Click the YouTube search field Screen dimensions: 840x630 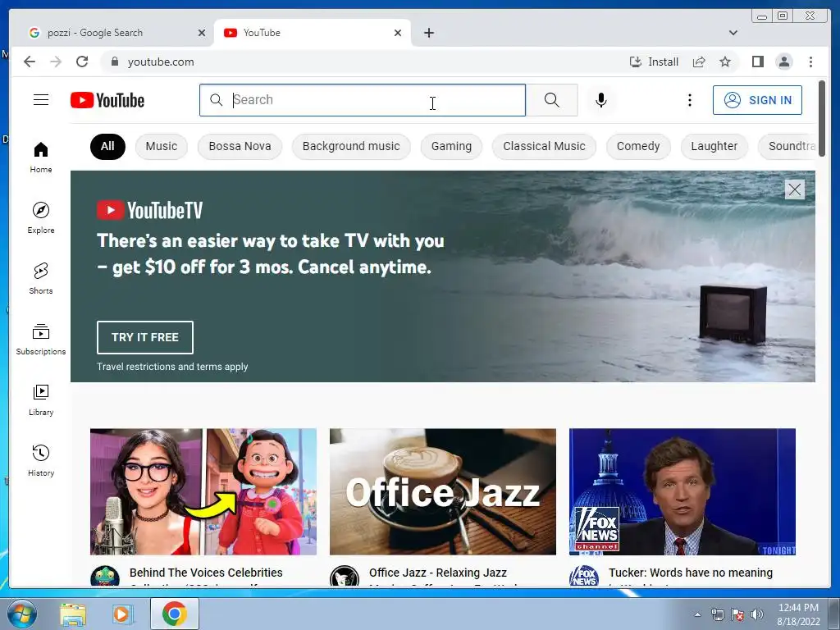pyautogui.click(x=363, y=99)
